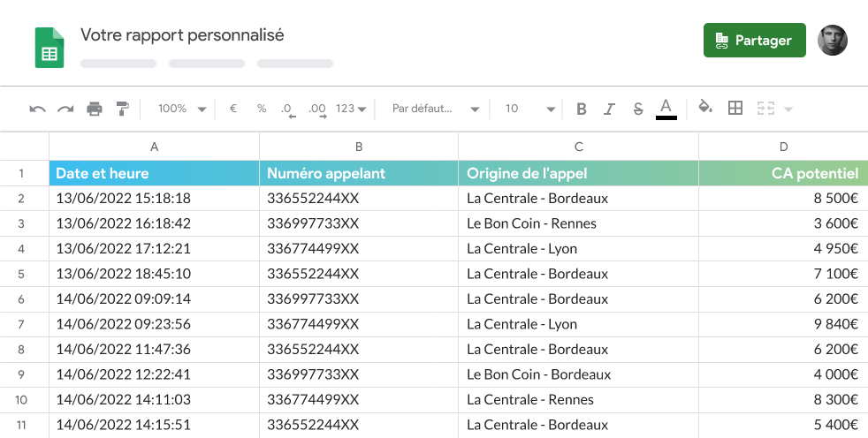
Task: Select column D header
Action: 783,147
